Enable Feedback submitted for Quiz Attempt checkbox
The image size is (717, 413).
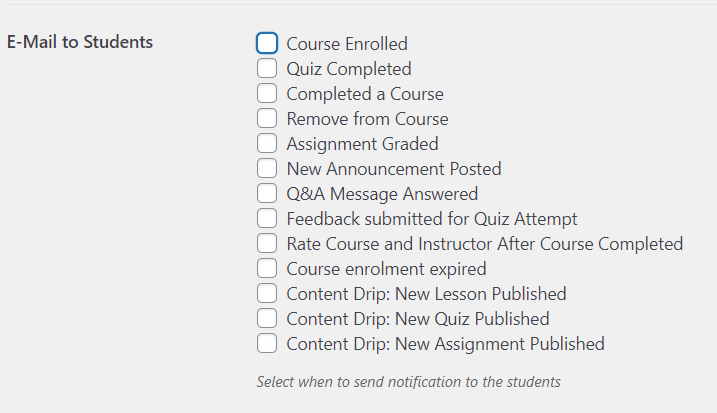click(x=266, y=219)
